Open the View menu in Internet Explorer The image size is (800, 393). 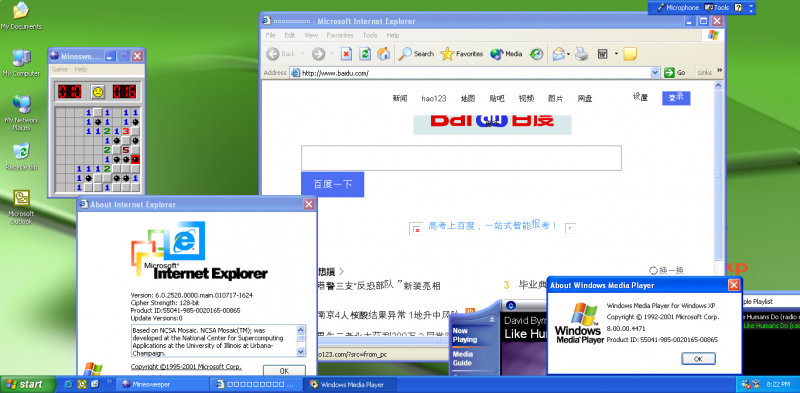tap(311, 35)
